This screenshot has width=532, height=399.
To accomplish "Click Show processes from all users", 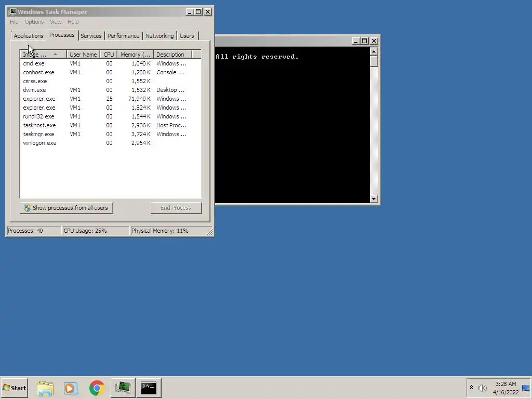I will pyautogui.click(x=66, y=208).
